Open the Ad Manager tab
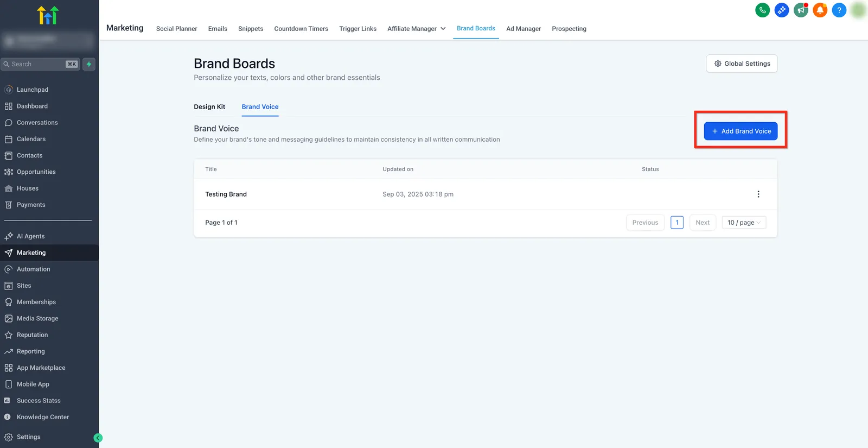Image resolution: width=868 pixels, height=448 pixels. (x=524, y=29)
